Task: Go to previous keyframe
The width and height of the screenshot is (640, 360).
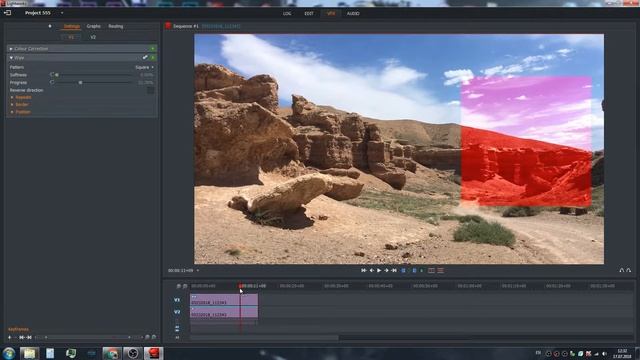Action: pyautogui.click(x=22, y=338)
